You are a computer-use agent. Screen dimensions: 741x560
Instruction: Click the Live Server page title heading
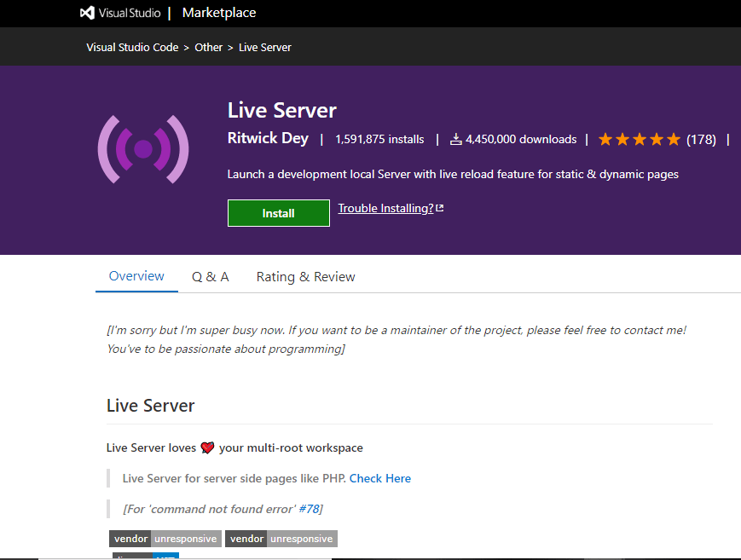(x=281, y=111)
